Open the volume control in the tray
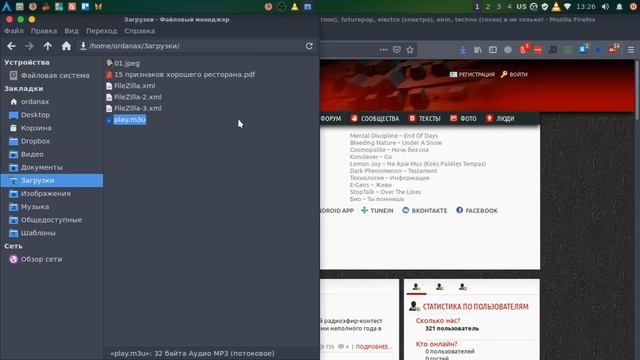 [606, 7]
